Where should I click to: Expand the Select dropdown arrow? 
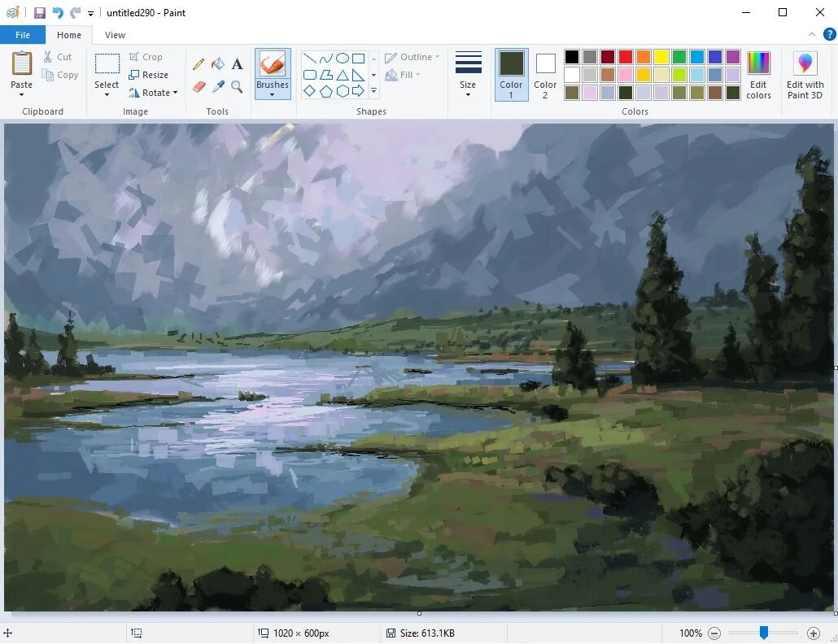click(x=107, y=95)
